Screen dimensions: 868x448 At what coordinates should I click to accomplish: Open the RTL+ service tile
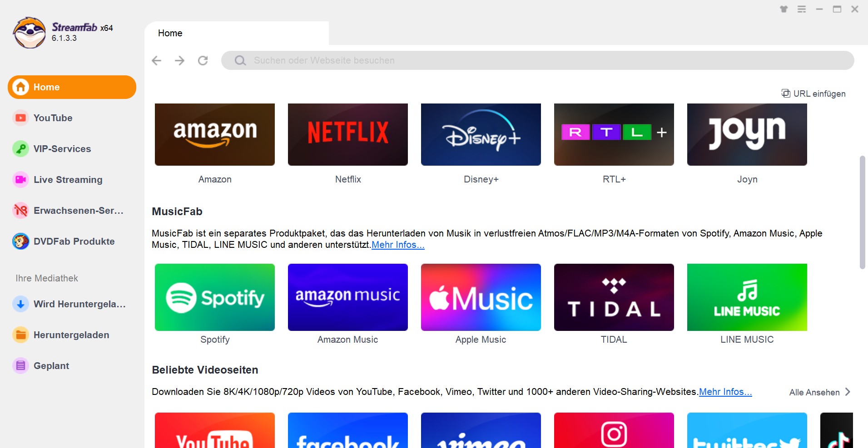click(614, 134)
